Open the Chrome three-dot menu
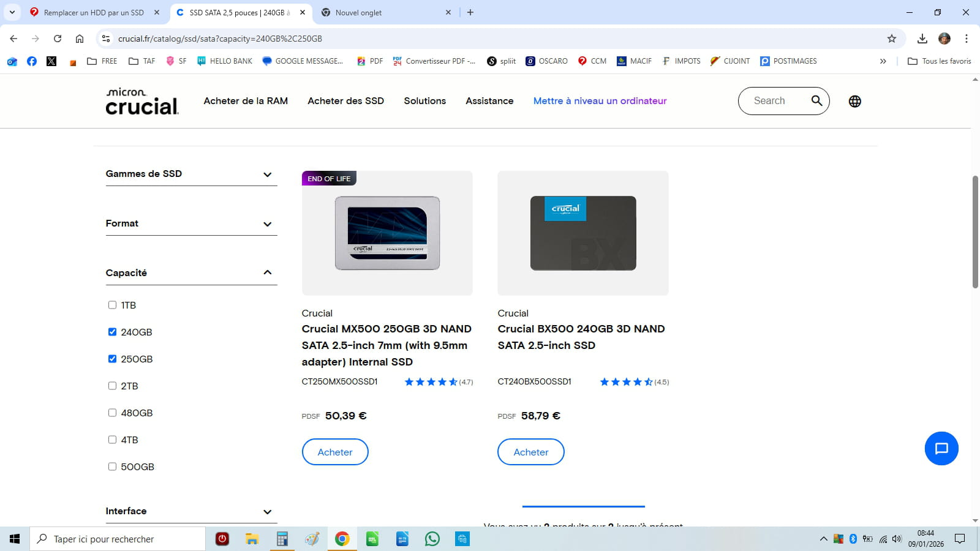The height and width of the screenshot is (551, 980). (x=967, y=39)
